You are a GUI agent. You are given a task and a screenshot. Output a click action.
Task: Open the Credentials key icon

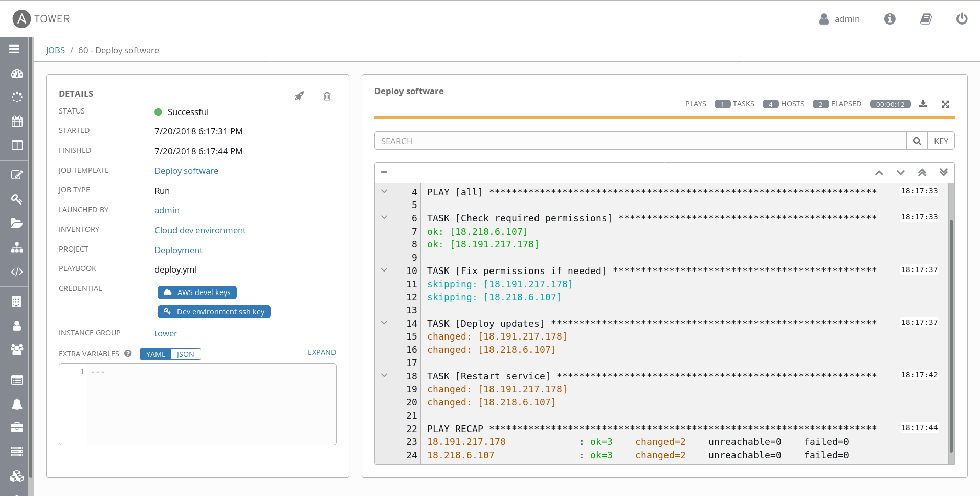click(17, 199)
